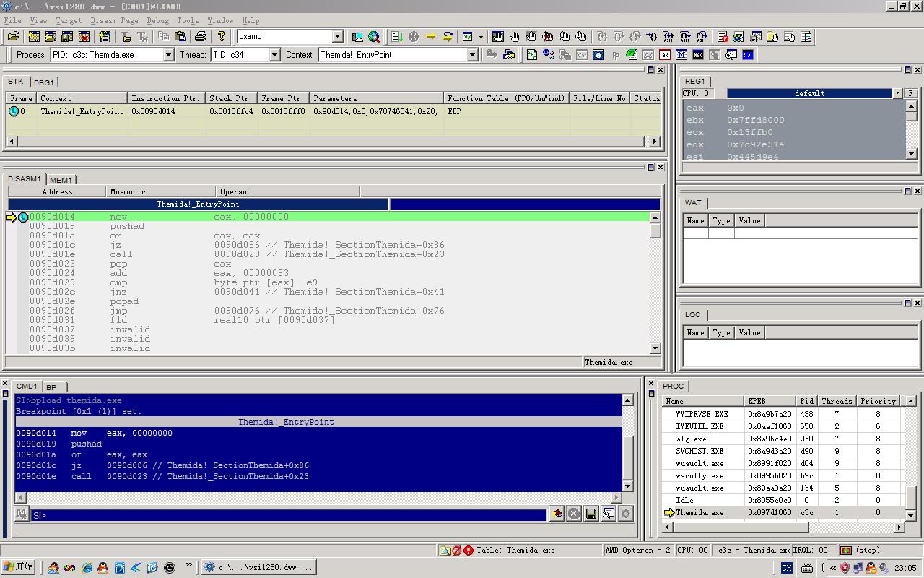924x578 pixels.
Task: Click the blue 'e' toolbar icon
Action: tap(598, 55)
